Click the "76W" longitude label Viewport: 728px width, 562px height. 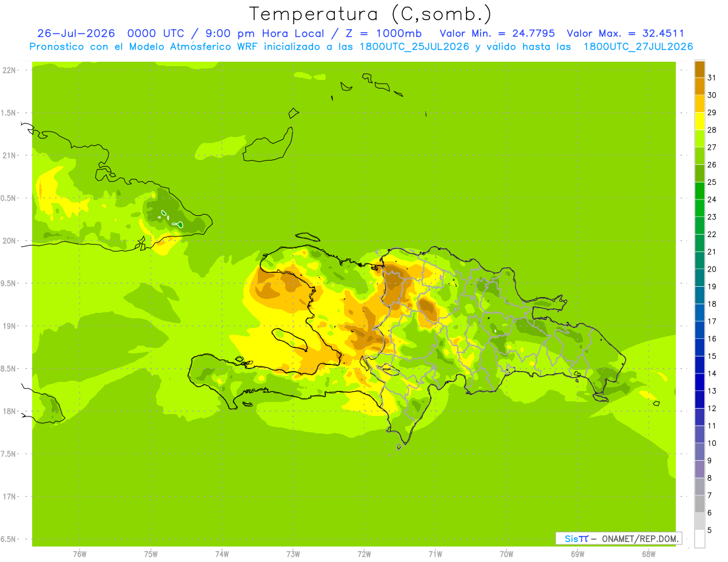click(x=79, y=554)
